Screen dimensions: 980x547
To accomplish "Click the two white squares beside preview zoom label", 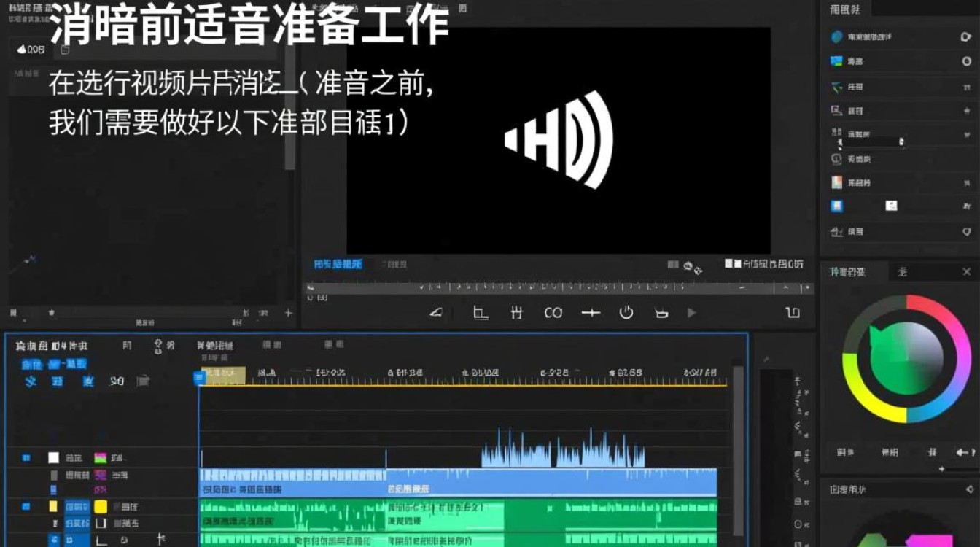I will tap(733, 263).
